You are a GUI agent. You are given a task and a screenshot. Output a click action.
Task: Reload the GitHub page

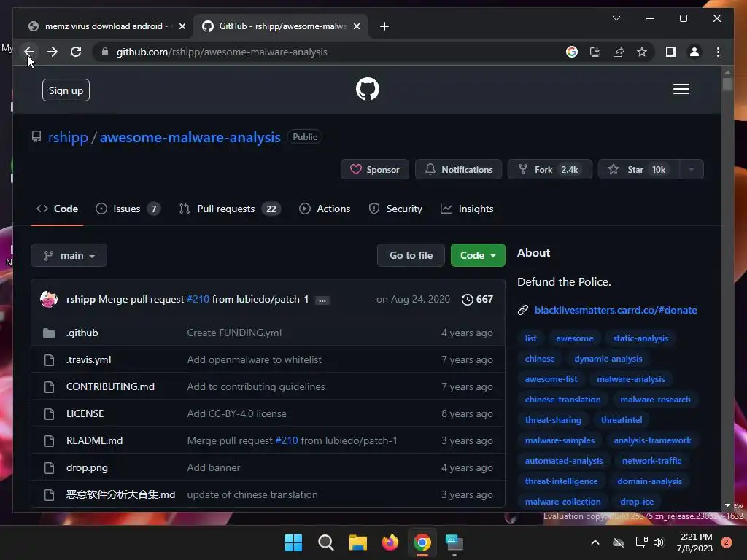pyautogui.click(x=76, y=52)
